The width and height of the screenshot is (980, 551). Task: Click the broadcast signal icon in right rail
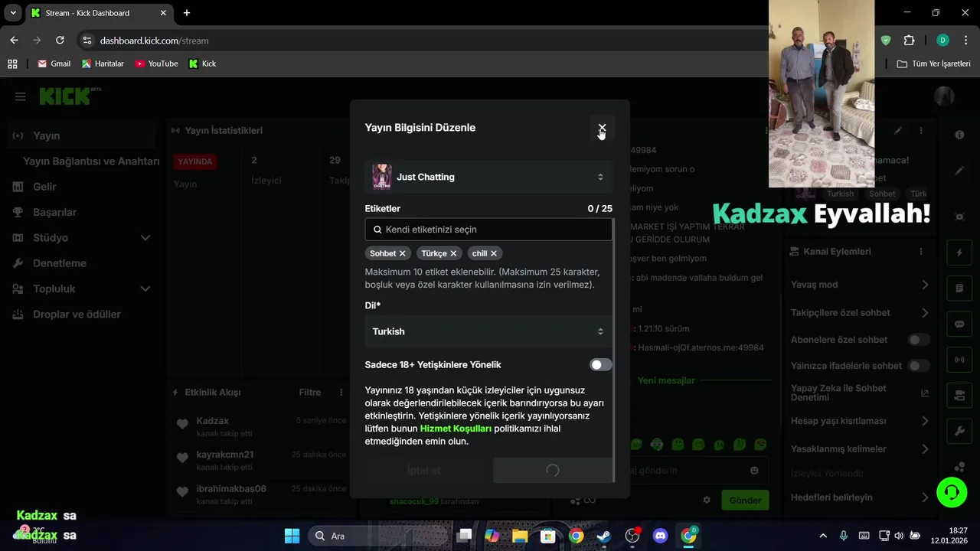959,360
